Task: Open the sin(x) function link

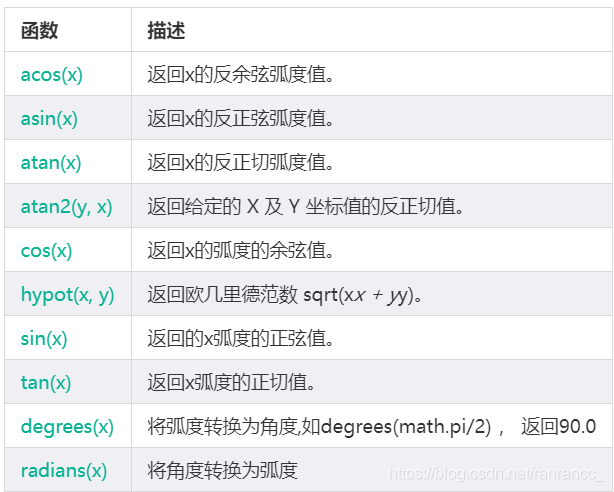Action: pyautogui.click(x=44, y=338)
